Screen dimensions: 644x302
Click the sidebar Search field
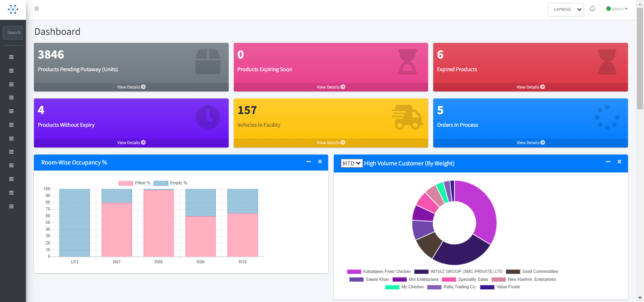click(x=13, y=33)
